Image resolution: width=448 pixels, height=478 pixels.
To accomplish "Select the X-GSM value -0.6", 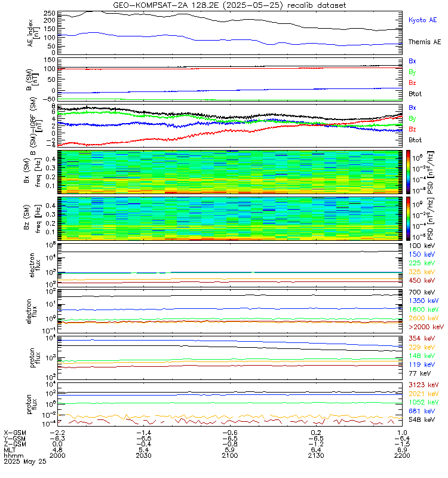I will [230, 433].
